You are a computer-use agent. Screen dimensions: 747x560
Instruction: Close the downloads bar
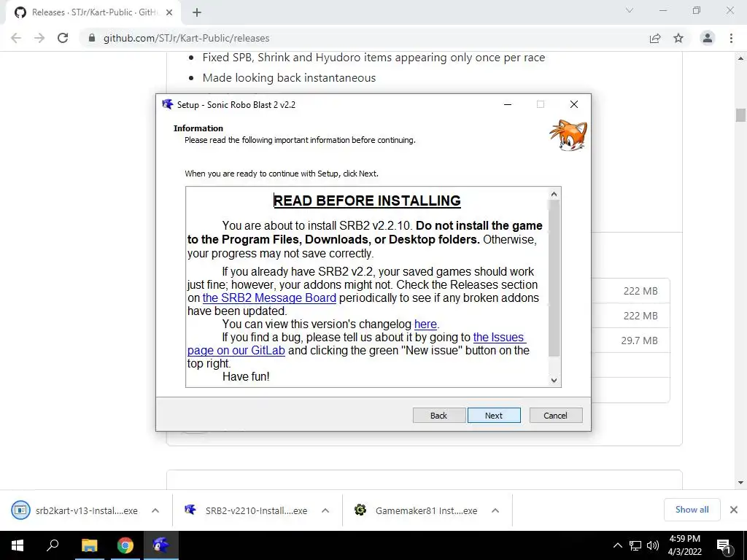pos(734,510)
